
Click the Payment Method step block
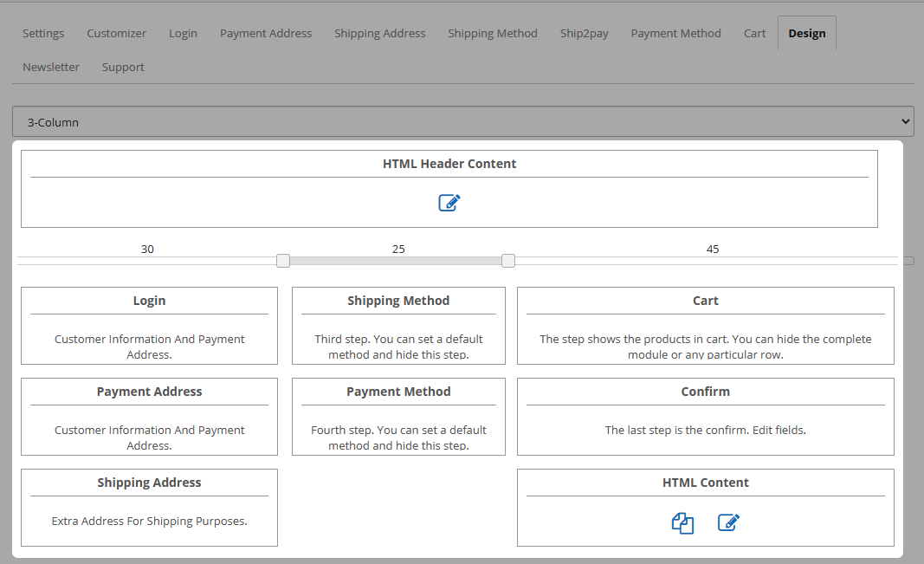point(398,416)
